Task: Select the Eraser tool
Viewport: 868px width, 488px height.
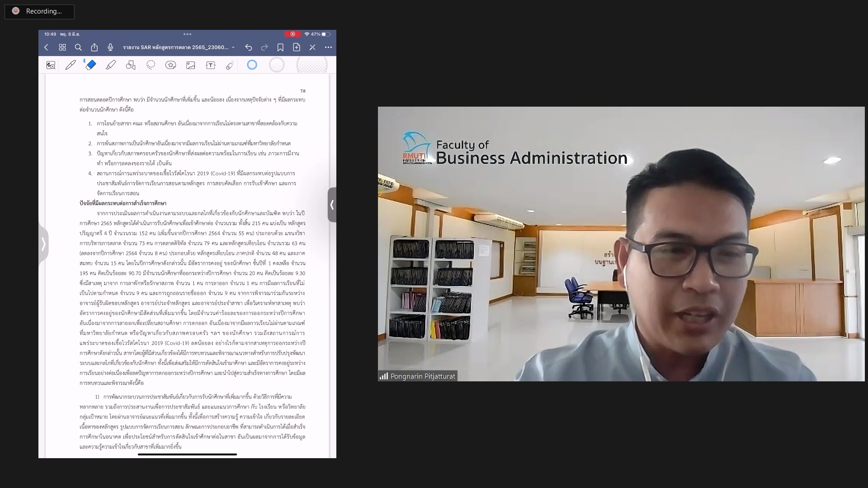Action: [x=90, y=65]
